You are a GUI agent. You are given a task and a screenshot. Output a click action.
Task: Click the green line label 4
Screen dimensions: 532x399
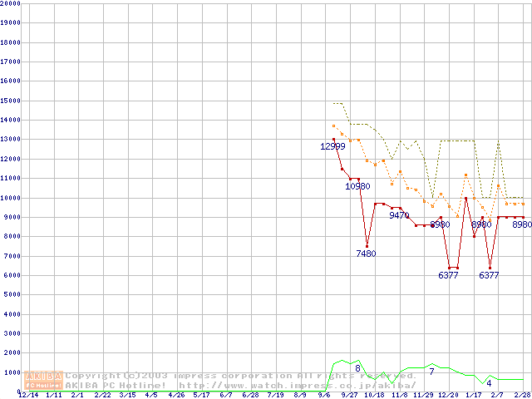pos(489,383)
